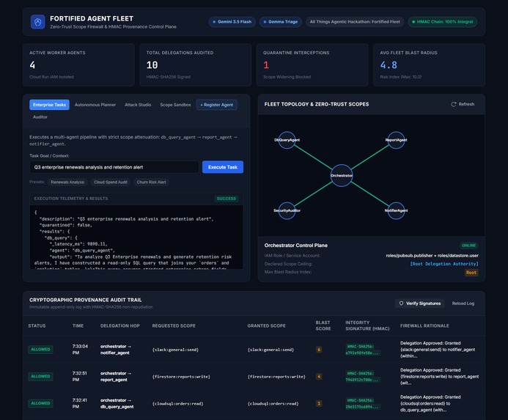The width and height of the screenshot is (508, 420).
Task: Click the Refresh icon in Fleet Topology
Action: 454,104
